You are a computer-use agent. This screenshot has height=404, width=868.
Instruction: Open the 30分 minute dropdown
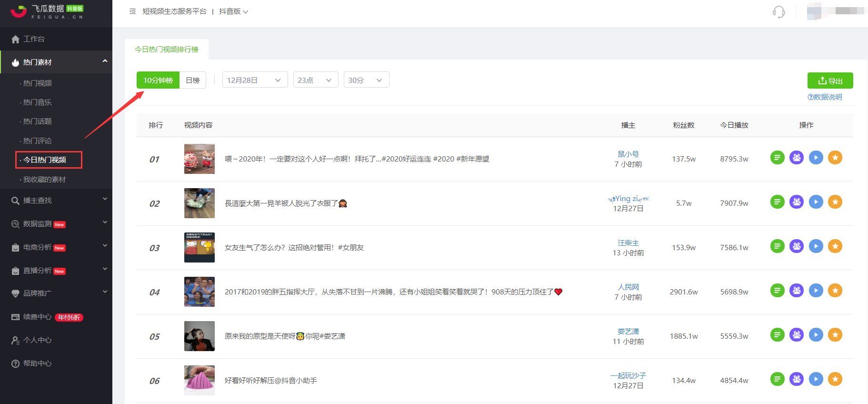point(366,80)
